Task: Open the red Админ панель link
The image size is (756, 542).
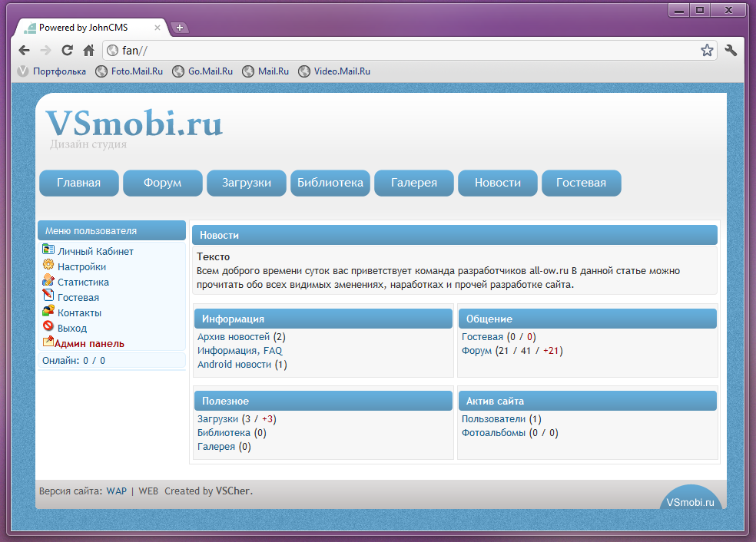Action: coord(89,344)
